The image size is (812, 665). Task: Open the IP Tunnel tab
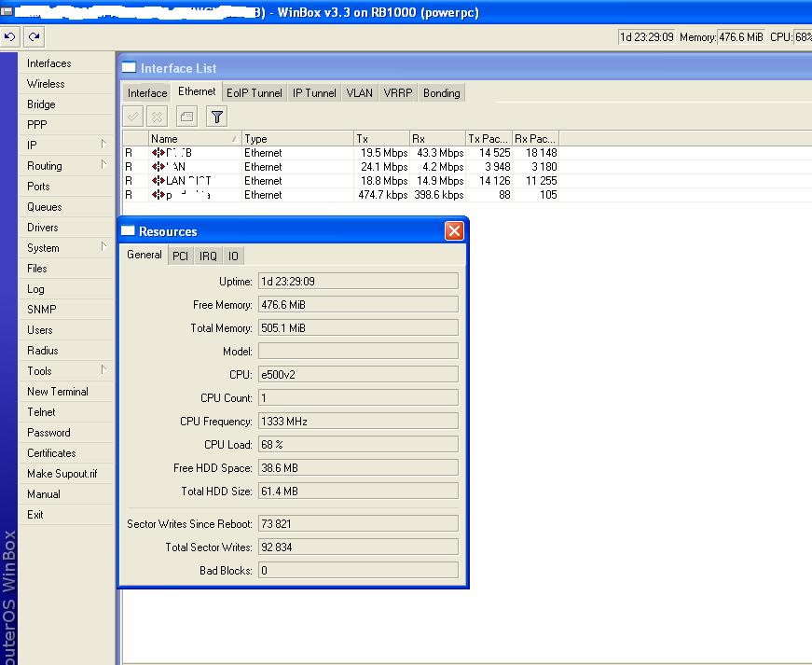(x=314, y=93)
